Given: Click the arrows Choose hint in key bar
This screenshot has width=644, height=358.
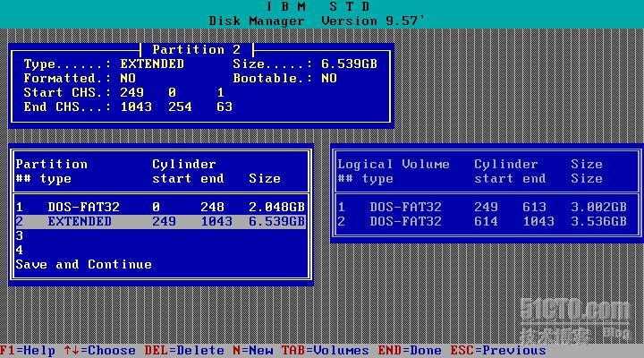Looking at the screenshot, I should [100, 351].
